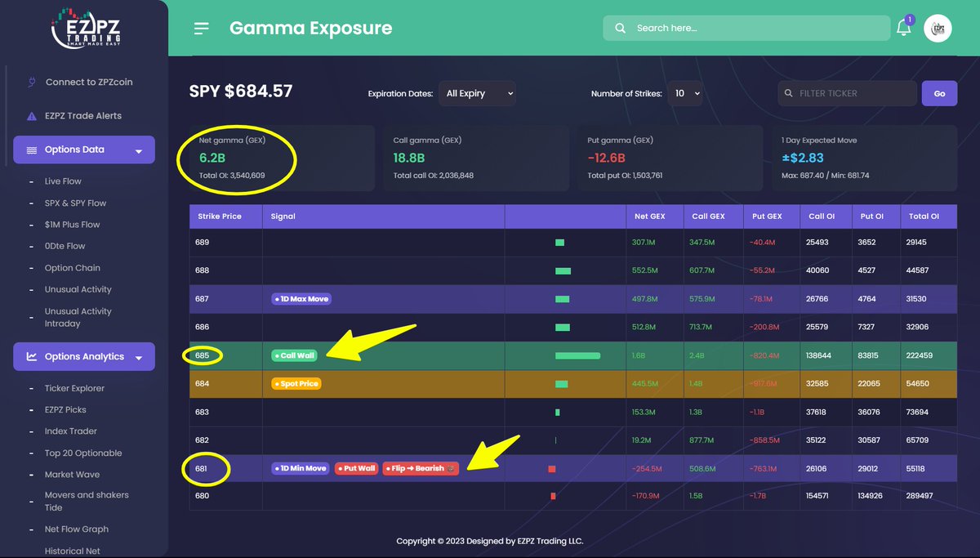Click the EZPZ Trading logo
The width and height of the screenshot is (980, 558).
pos(84,28)
